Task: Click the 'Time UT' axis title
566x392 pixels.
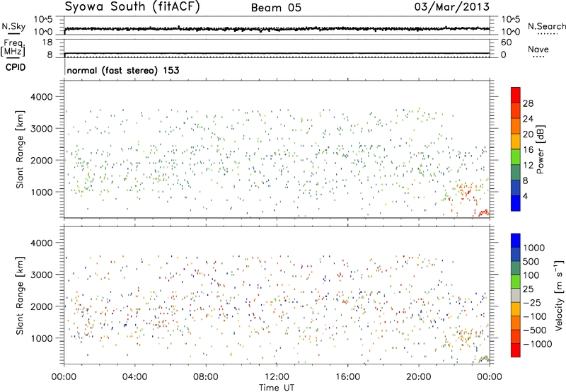Action: (x=277, y=388)
